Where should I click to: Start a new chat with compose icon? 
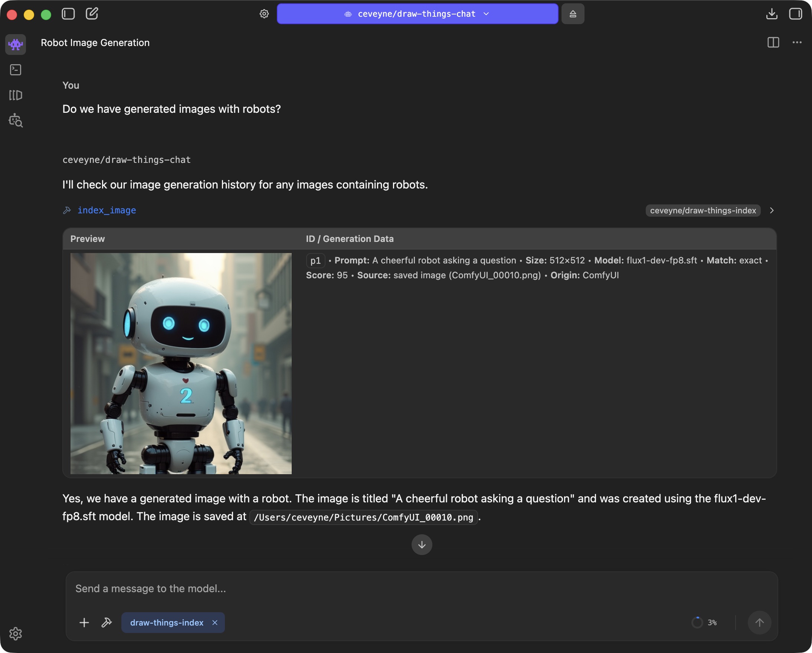(x=92, y=14)
